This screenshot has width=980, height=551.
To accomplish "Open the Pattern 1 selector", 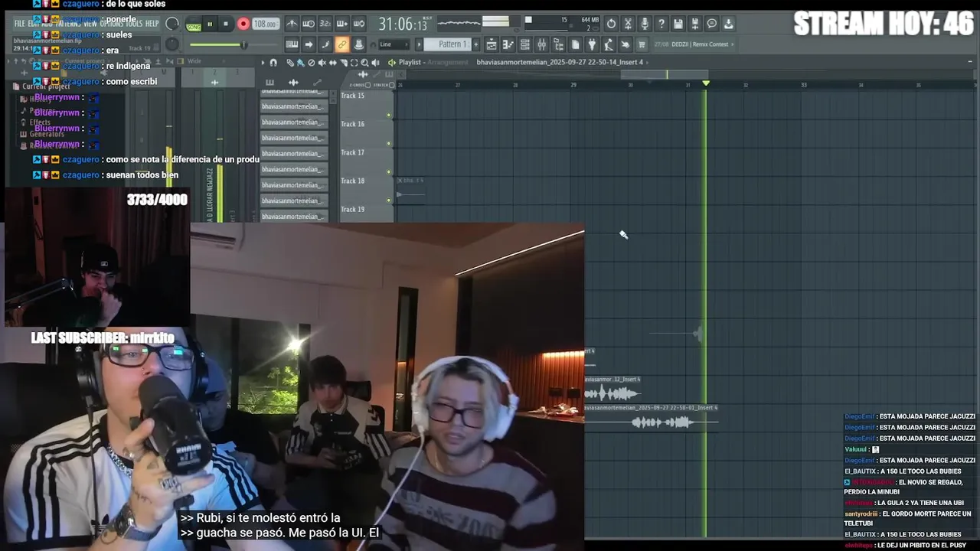I will point(447,44).
